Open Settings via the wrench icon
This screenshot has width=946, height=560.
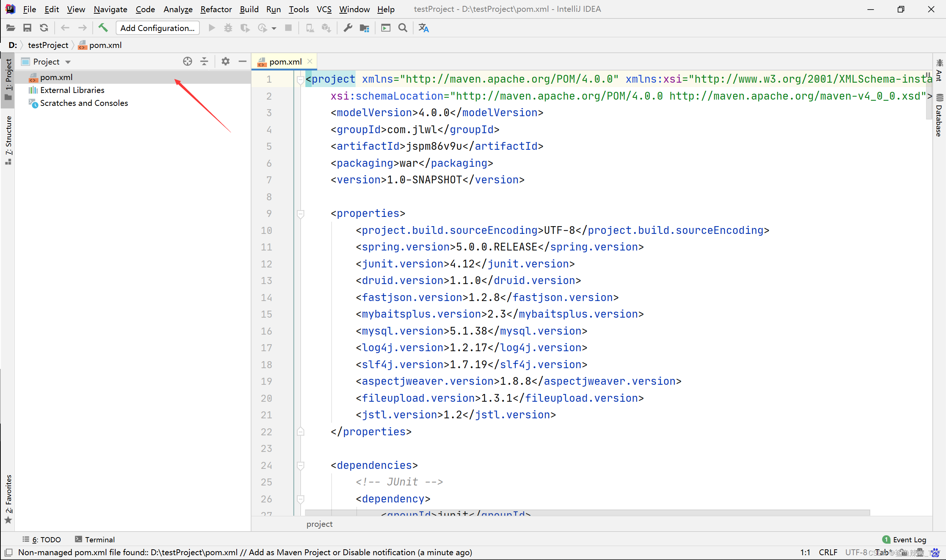tap(347, 28)
